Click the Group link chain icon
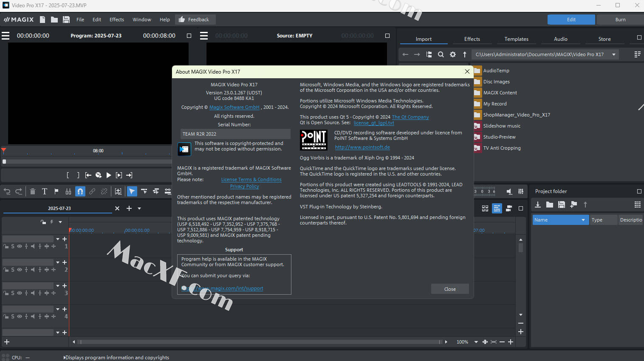Image resolution: width=644 pixels, height=361 pixels. [x=92, y=191]
